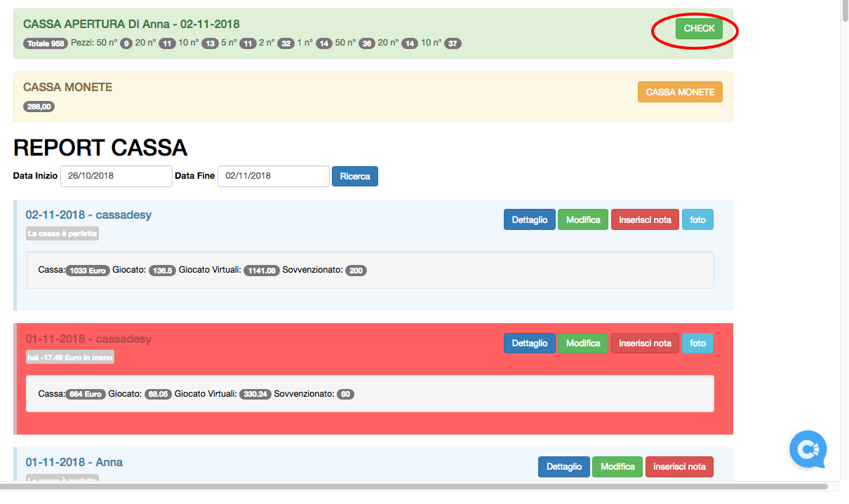Screen dimensions: 849x504
Task: Open foto for 02-11-2018 cassadesy
Action: [x=697, y=220]
